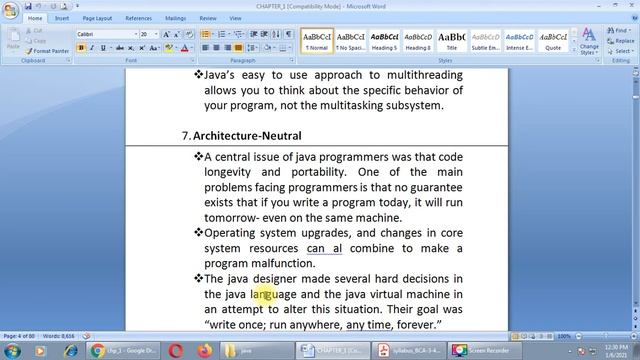Apply the red font color

[x=184, y=48]
